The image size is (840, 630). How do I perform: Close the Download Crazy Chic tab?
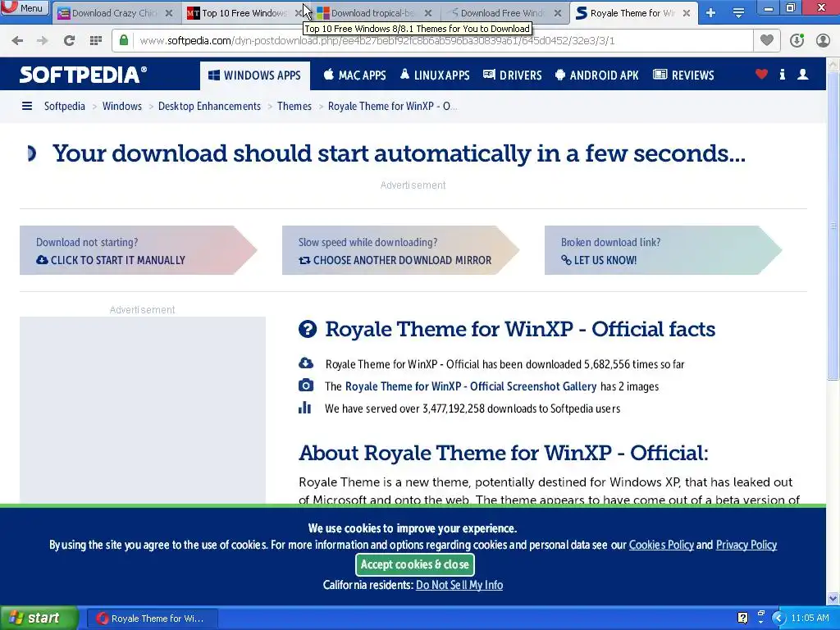[x=169, y=13]
